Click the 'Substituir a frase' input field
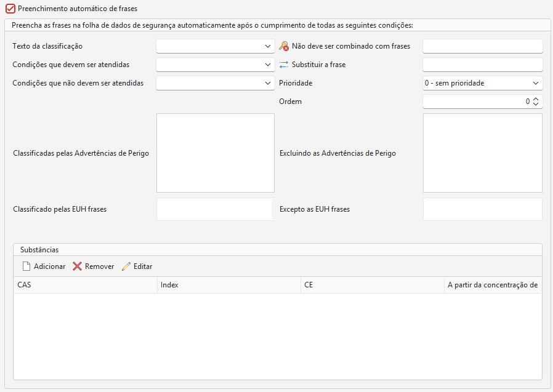Image resolution: width=553 pixels, height=392 pixels. pos(482,65)
